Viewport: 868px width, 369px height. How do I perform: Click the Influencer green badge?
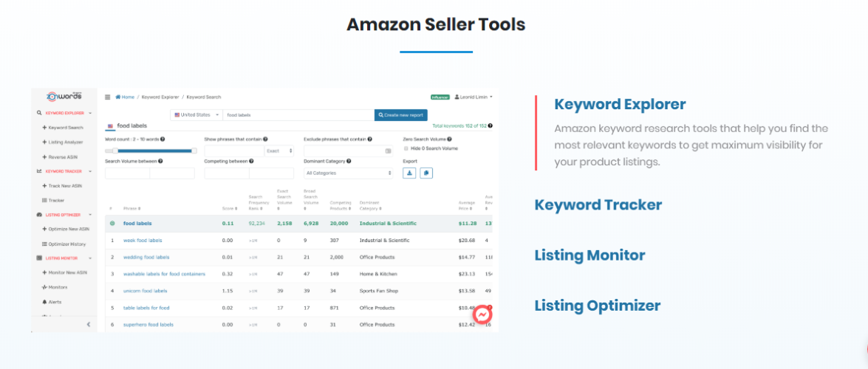click(x=440, y=97)
